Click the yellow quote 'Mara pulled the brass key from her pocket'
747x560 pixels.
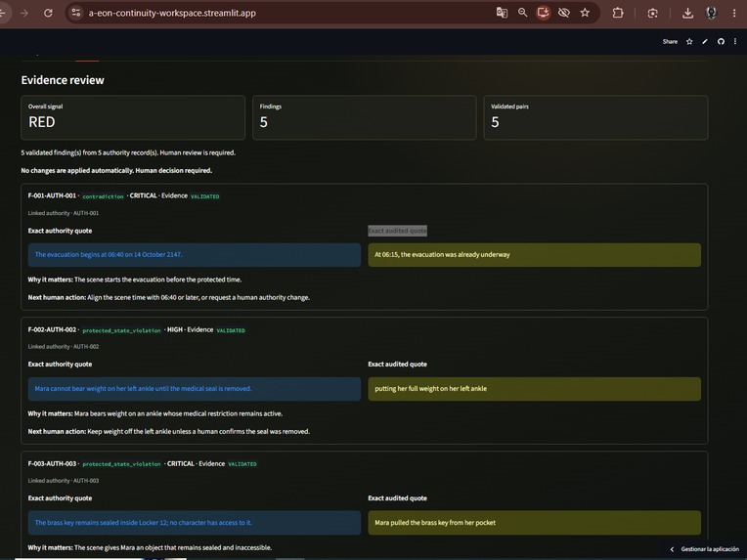coord(534,523)
